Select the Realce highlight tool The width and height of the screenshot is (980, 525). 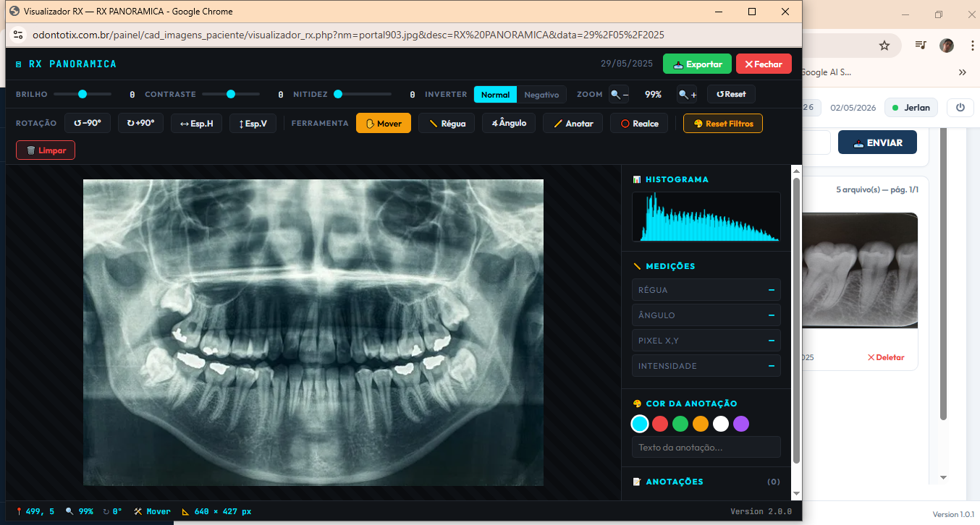[639, 124]
